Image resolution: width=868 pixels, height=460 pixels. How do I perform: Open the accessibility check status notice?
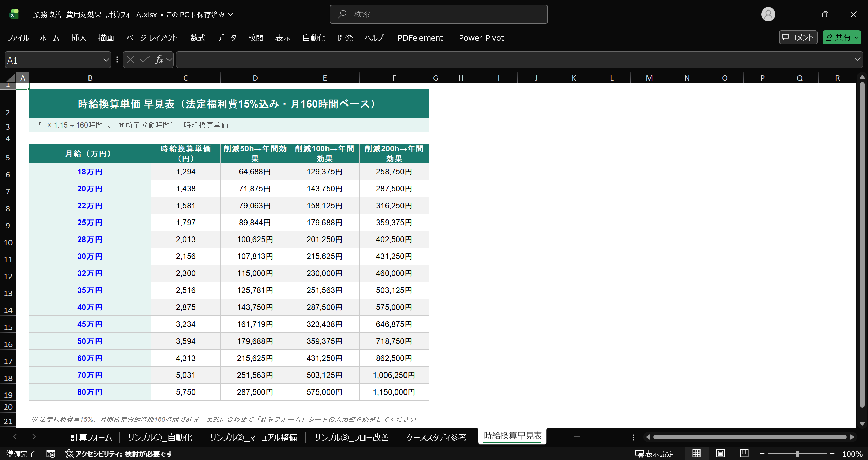point(119,454)
